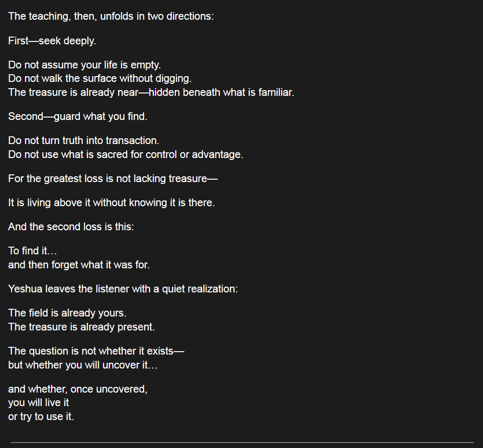Viewport: 483px width, 448px height.
Task: Click 'For the greatest loss is not lacking treasure—'
Action: pyautogui.click(x=113, y=179)
